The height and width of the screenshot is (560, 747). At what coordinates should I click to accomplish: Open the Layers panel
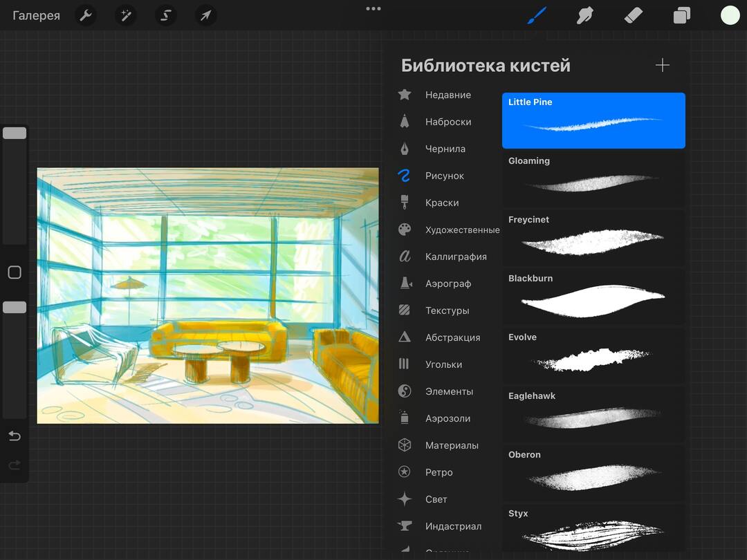pyautogui.click(x=681, y=15)
